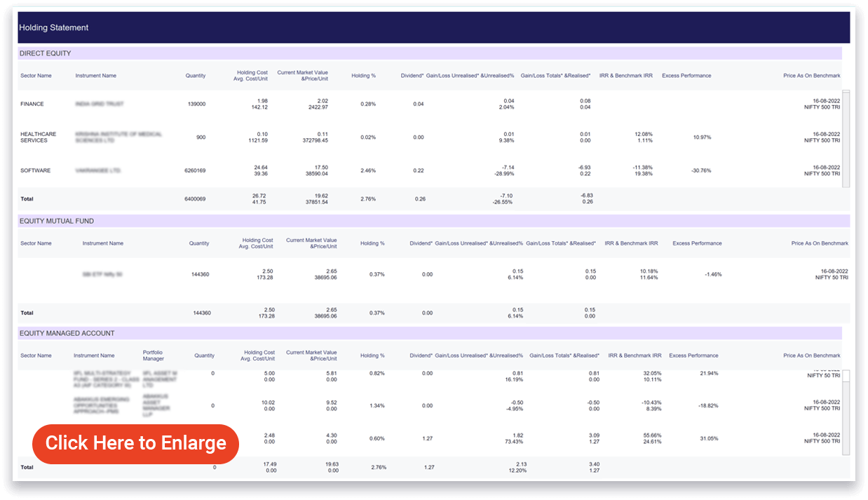Click holding percentage '0.02%'
The width and height of the screenshot is (868, 500).
[x=368, y=137]
